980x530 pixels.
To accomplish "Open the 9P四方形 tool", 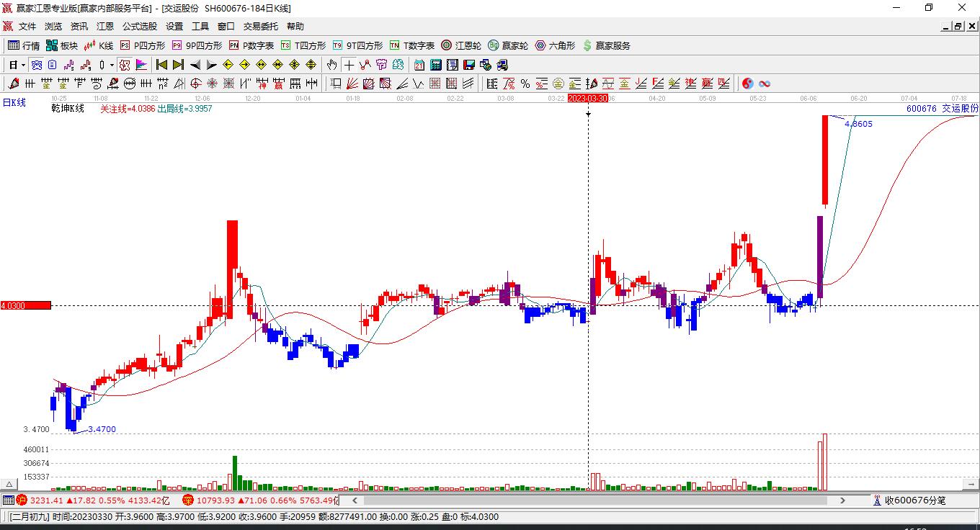I will 196,45.
